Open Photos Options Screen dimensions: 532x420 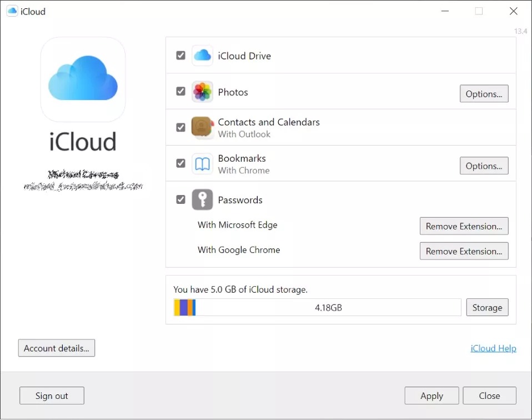pyautogui.click(x=484, y=94)
